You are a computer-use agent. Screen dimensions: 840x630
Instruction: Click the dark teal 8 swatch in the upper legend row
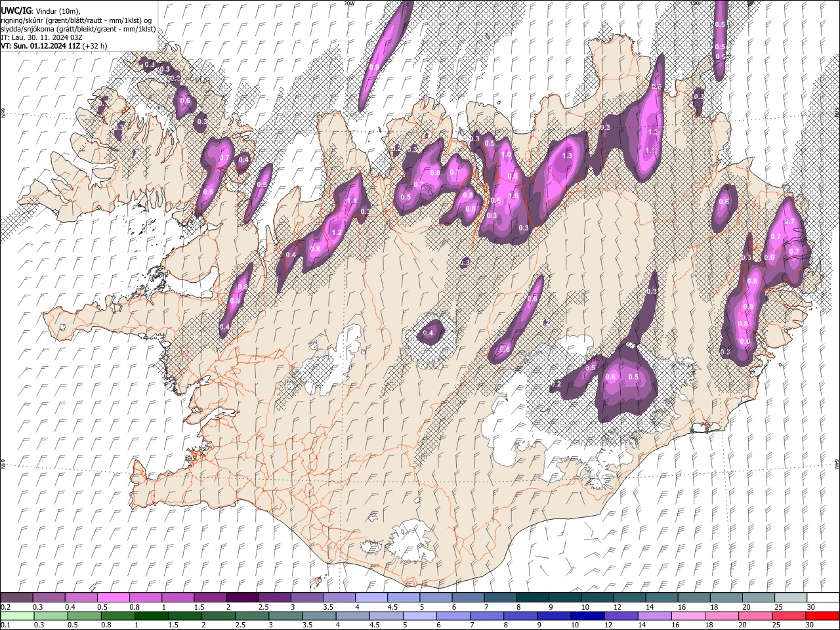532,597
